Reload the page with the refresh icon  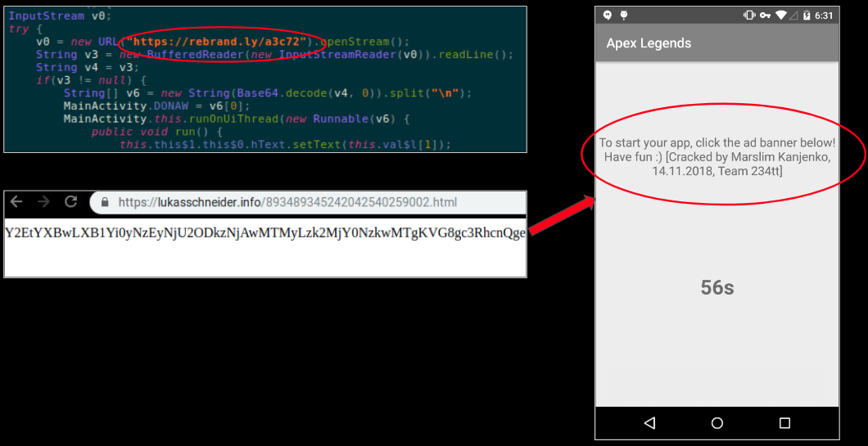coord(70,201)
